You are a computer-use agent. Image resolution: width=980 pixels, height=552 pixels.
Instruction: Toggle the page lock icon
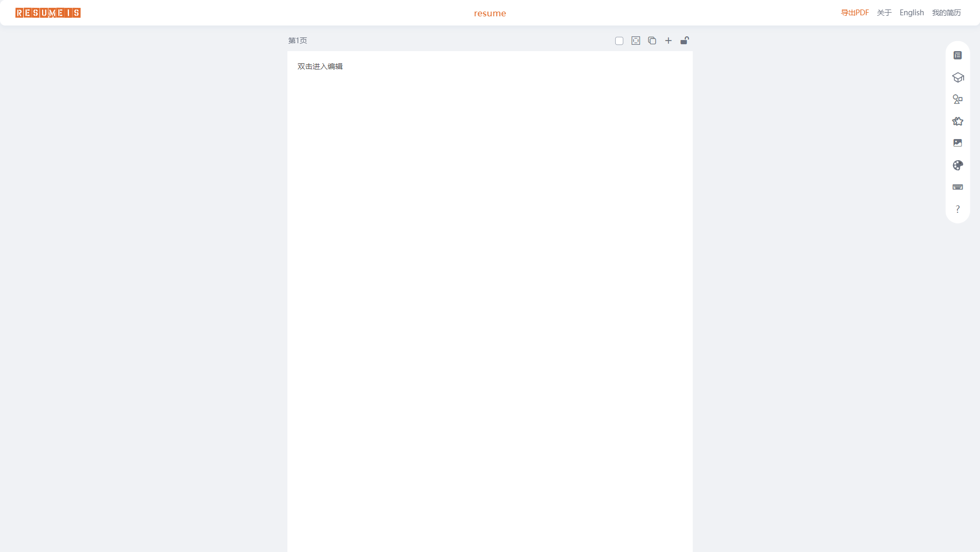(685, 41)
